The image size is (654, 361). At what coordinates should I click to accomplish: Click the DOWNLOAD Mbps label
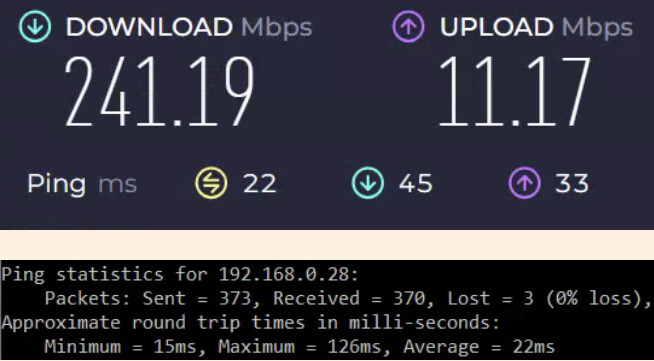pos(189,27)
